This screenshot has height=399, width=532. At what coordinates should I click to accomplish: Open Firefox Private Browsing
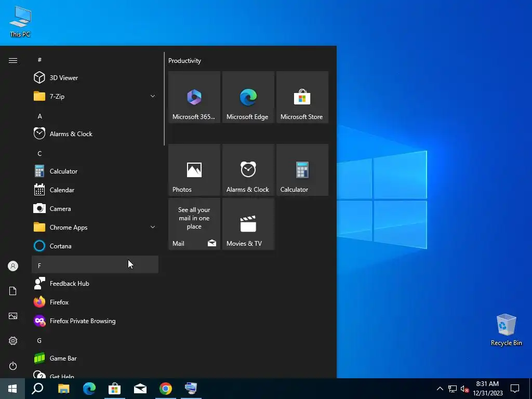pyautogui.click(x=95, y=321)
